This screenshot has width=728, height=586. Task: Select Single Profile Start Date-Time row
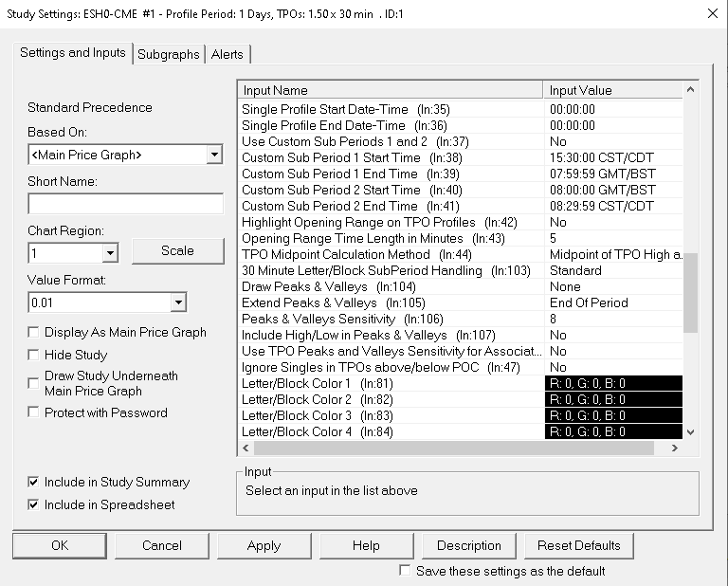[460, 110]
